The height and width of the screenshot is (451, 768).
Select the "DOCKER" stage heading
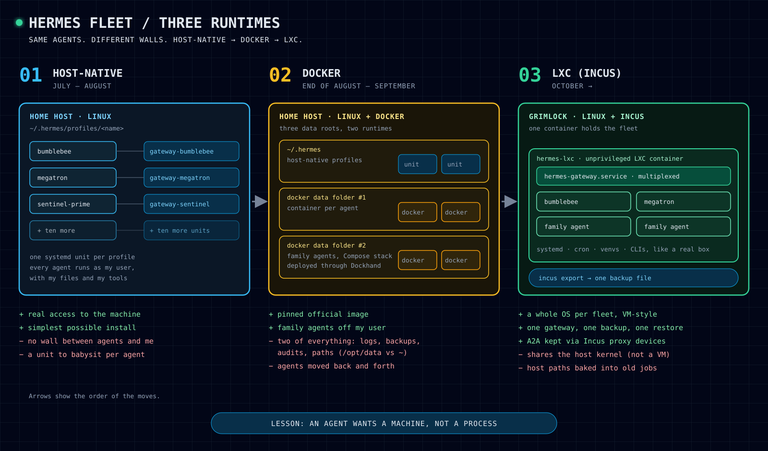point(321,73)
